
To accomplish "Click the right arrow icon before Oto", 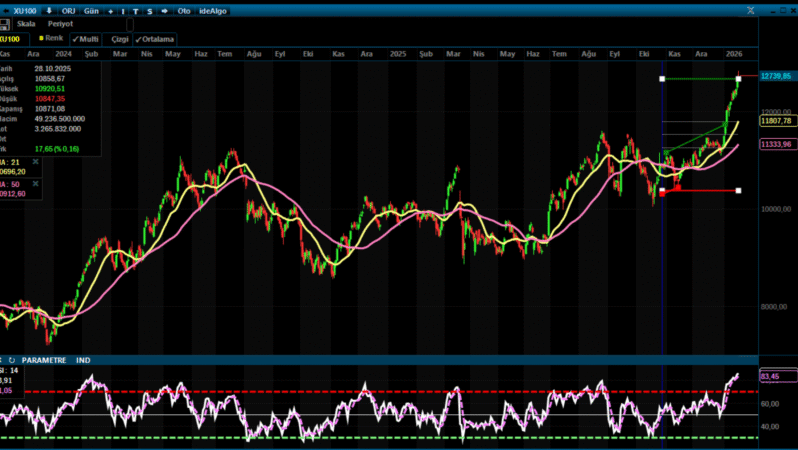I will pyautogui.click(x=163, y=11).
